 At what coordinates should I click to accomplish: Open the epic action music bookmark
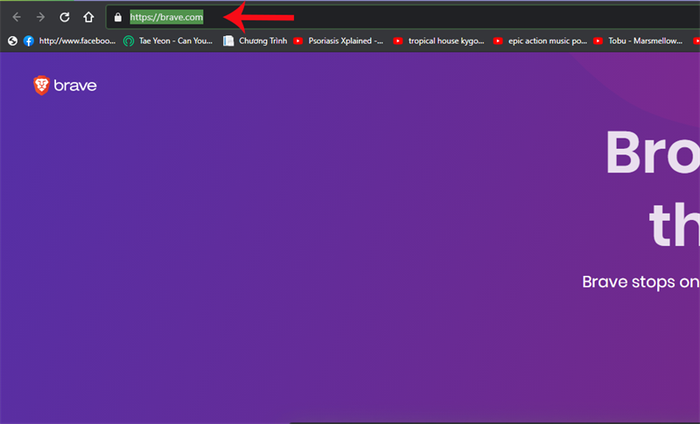tap(540, 41)
